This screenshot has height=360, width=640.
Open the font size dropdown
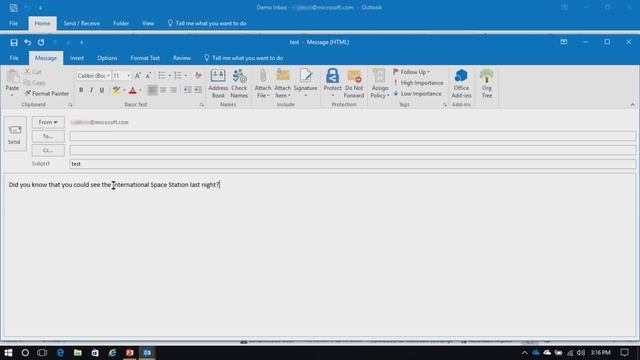pos(128,76)
